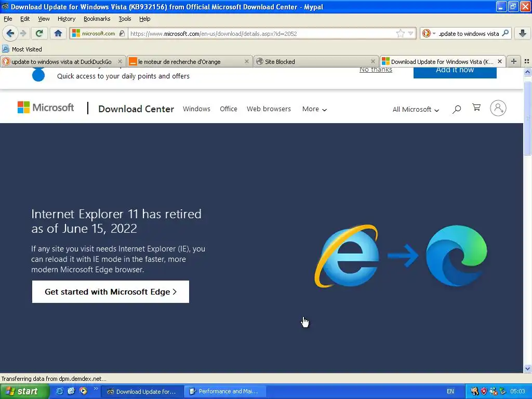Click the red shield security tray icon
The image size is (532, 399).
484,391
